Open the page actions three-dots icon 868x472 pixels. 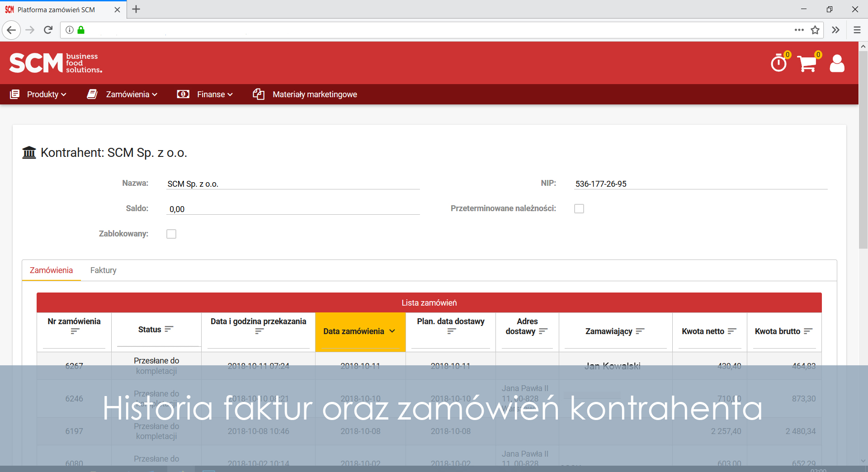point(799,30)
